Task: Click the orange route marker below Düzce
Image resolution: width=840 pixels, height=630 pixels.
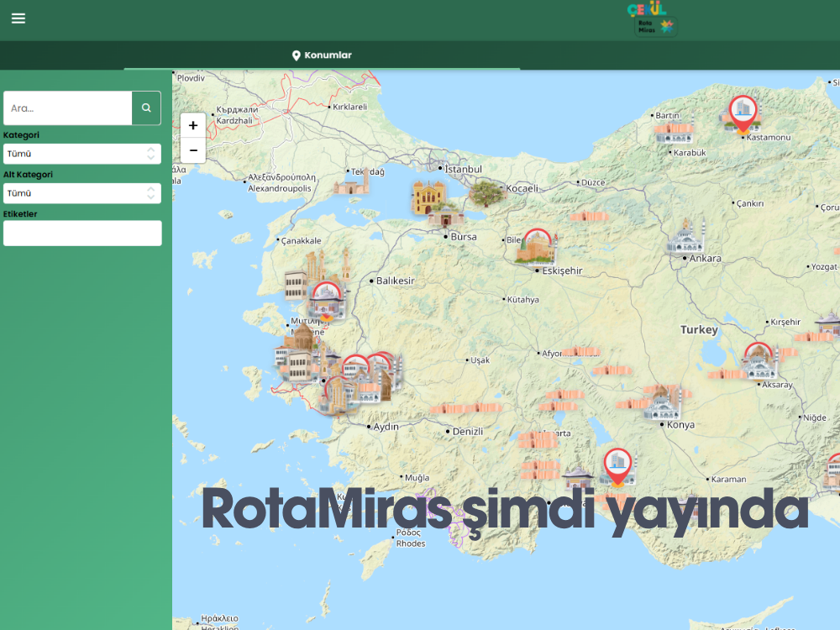Action: pyautogui.click(x=589, y=217)
